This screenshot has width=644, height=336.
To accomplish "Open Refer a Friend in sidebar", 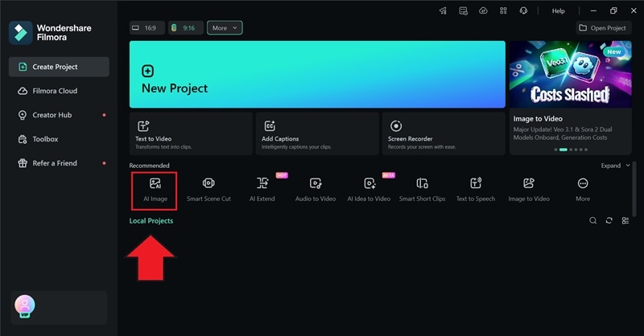I will tap(59, 163).
